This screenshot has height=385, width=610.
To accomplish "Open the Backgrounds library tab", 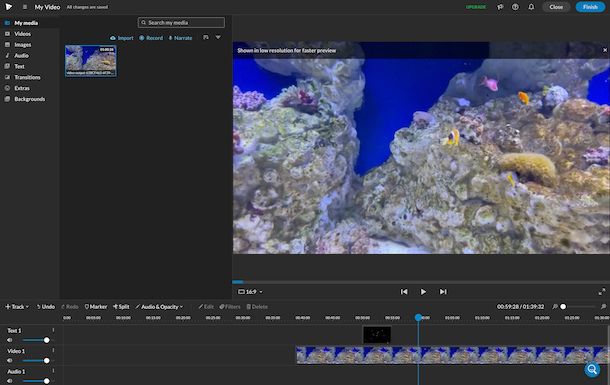I will click(30, 99).
